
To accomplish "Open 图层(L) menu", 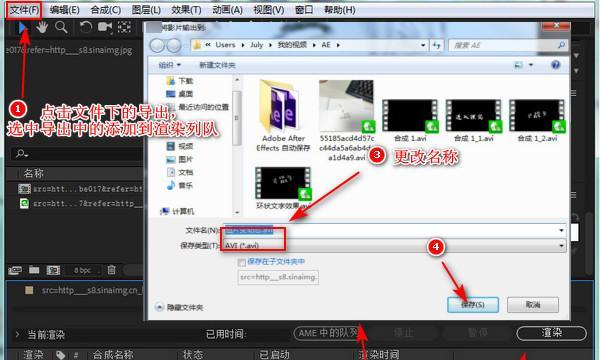I will pyautogui.click(x=146, y=10).
